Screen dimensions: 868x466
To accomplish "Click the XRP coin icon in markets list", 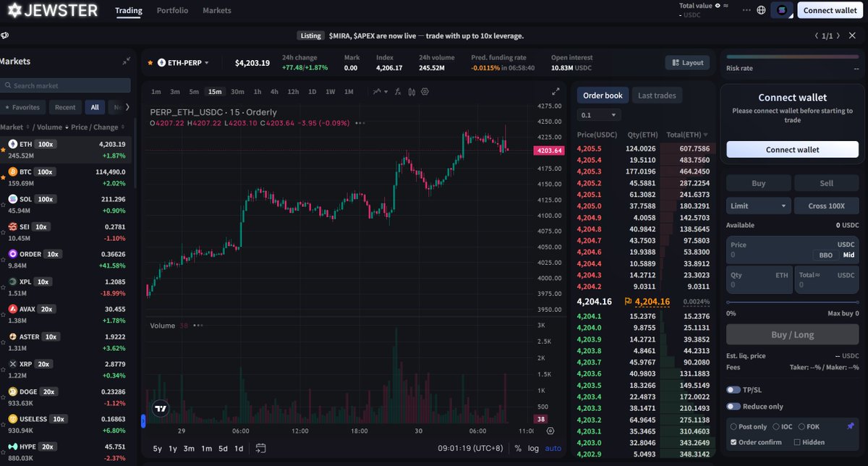I will (13, 364).
